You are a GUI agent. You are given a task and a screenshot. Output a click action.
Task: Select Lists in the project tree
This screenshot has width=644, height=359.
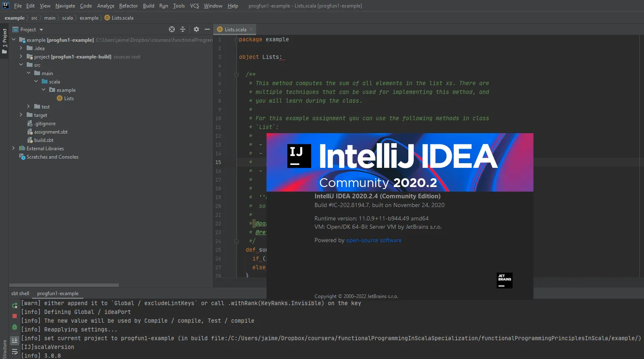[x=69, y=99]
